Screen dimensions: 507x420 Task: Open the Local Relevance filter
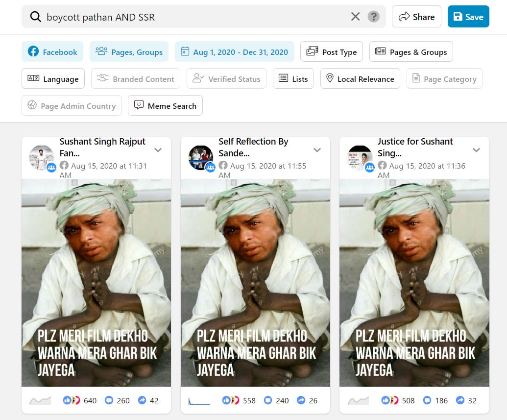click(360, 79)
